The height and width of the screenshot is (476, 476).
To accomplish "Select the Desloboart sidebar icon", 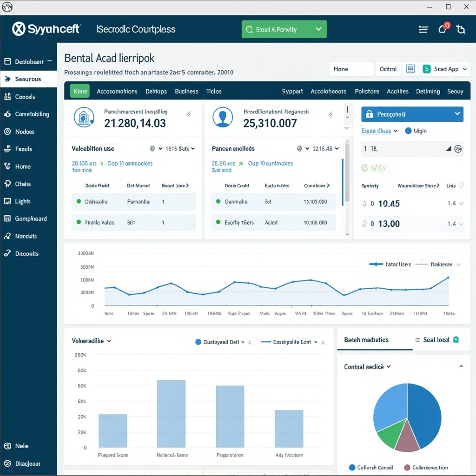I will 8,61.
